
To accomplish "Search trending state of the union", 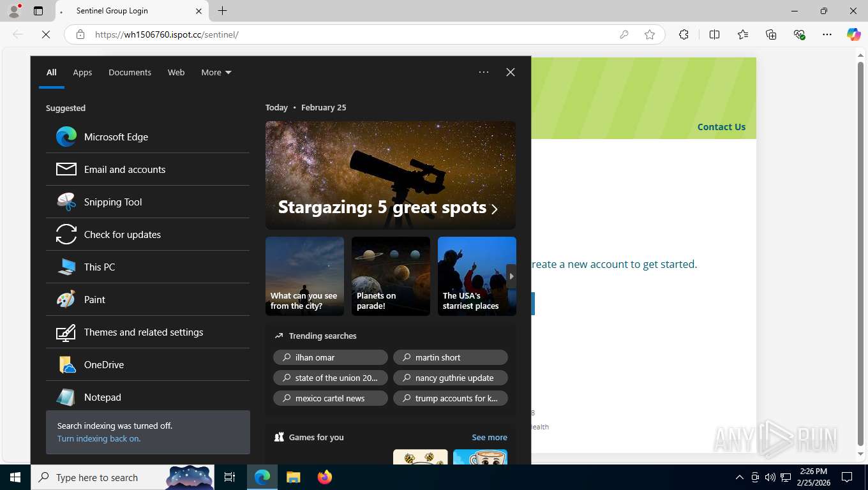I will (331, 378).
